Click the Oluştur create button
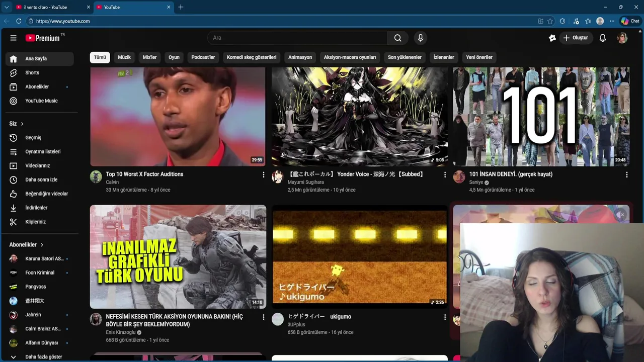Viewport: 644px width, 362px height. 576,38
